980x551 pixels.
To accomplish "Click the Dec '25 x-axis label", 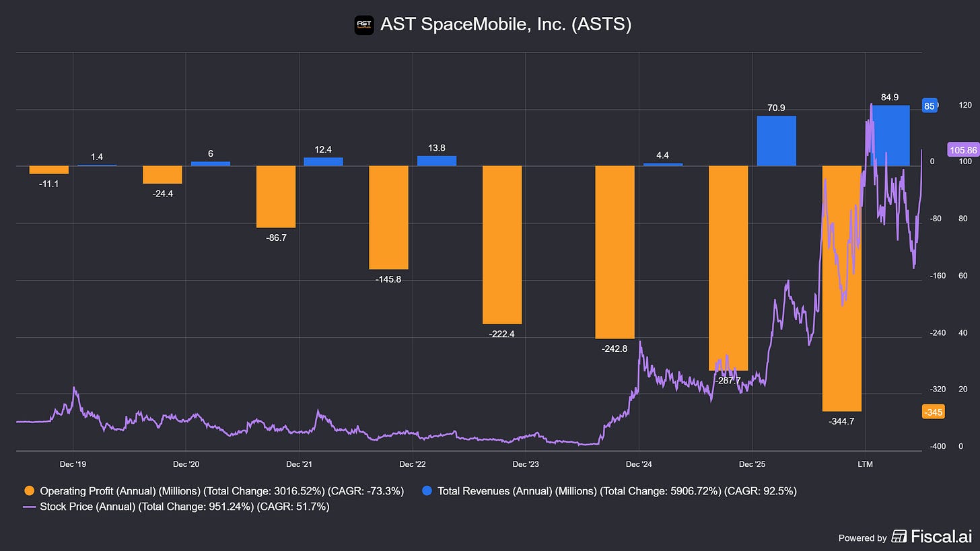I will 752,464.
